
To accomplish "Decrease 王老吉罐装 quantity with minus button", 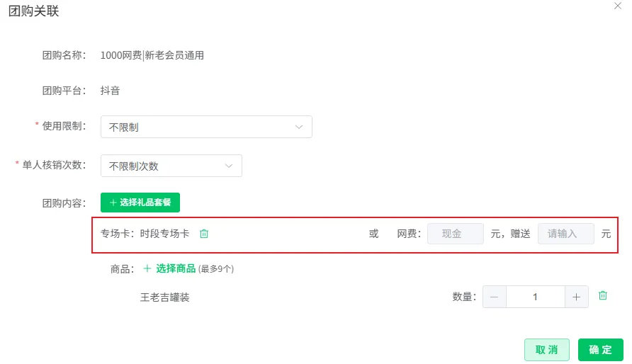I will [495, 297].
